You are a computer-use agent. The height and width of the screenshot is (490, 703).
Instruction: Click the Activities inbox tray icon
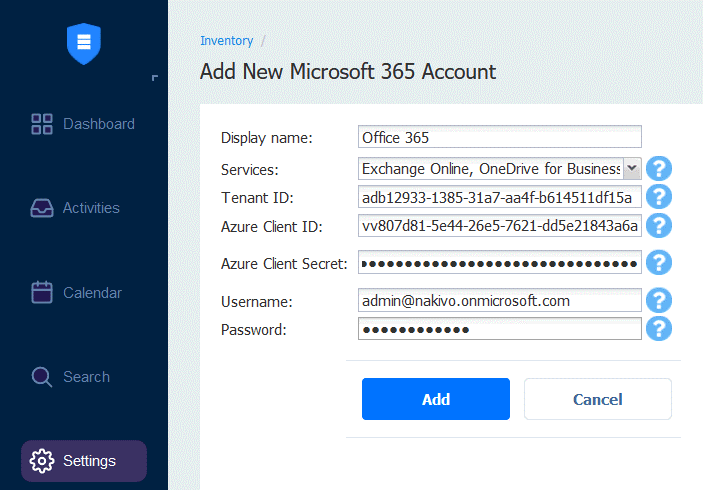[42, 208]
